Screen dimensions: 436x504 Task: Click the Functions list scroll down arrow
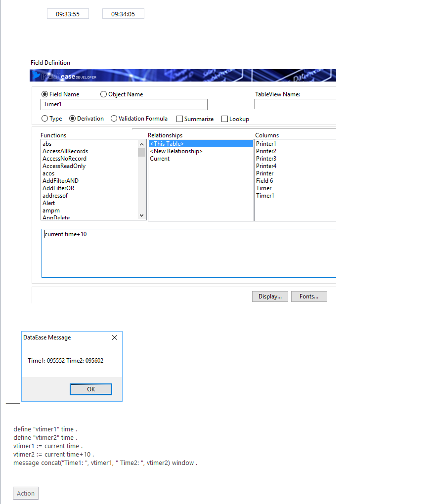(141, 215)
